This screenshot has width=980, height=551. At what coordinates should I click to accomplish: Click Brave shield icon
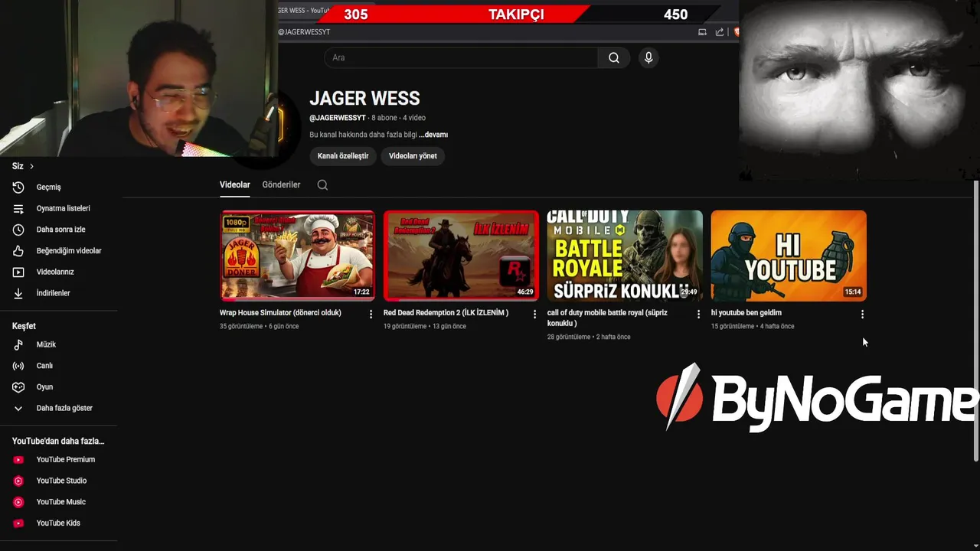736,32
